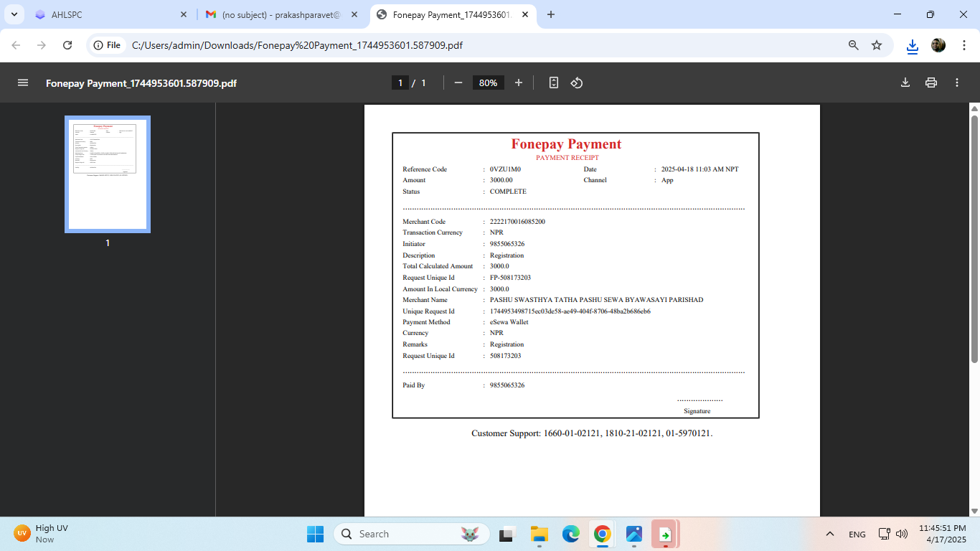Switch to Chrome on the taskbar

coord(602,534)
